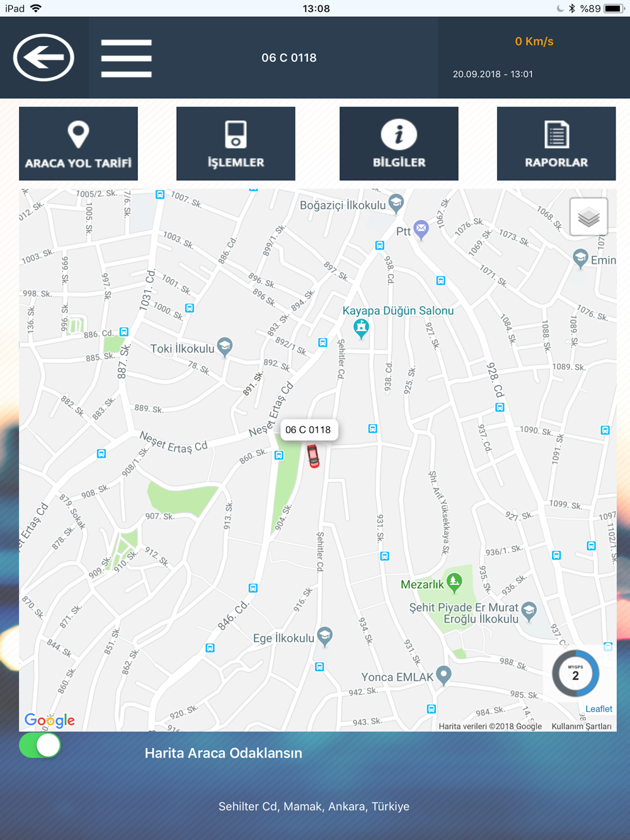The height and width of the screenshot is (840, 630).
Task: Tap the Ege İlkokulu school pin
Action: (325, 637)
